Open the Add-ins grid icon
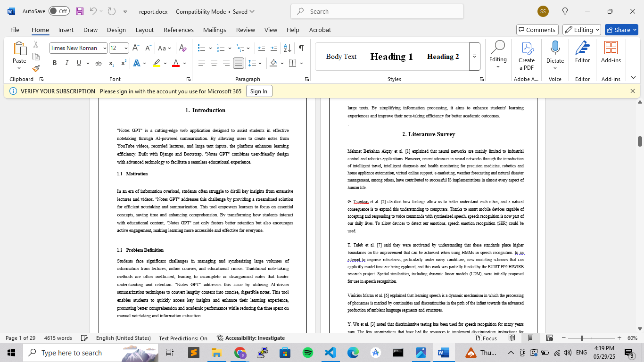 [x=611, y=53]
